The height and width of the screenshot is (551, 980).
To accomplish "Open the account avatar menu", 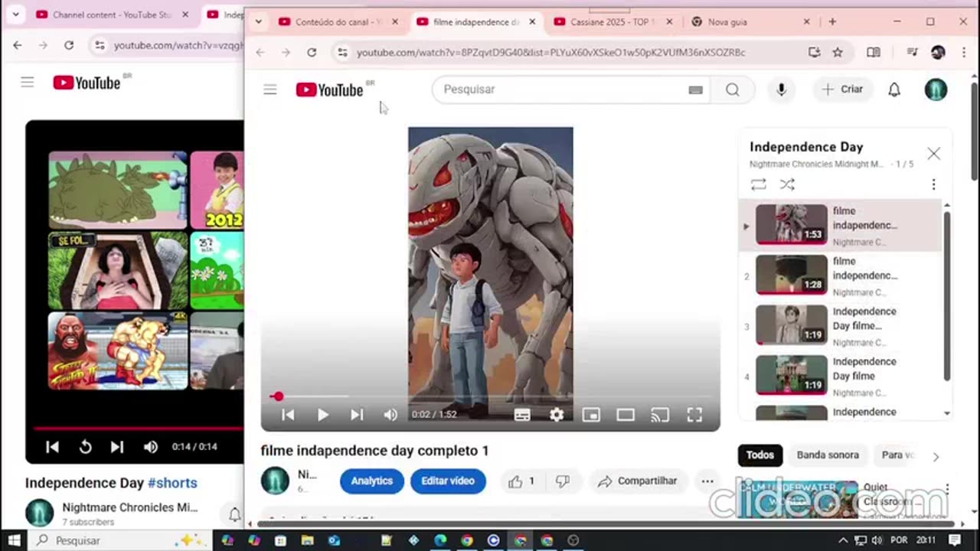I will click(x=936, y=90).
